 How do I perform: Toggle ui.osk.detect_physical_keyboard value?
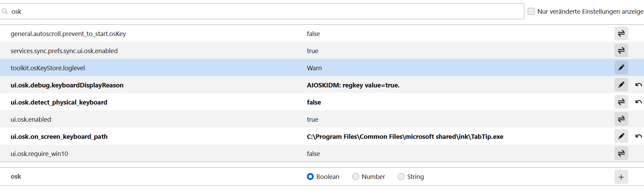pyautogui.click(x=621, y=102)
